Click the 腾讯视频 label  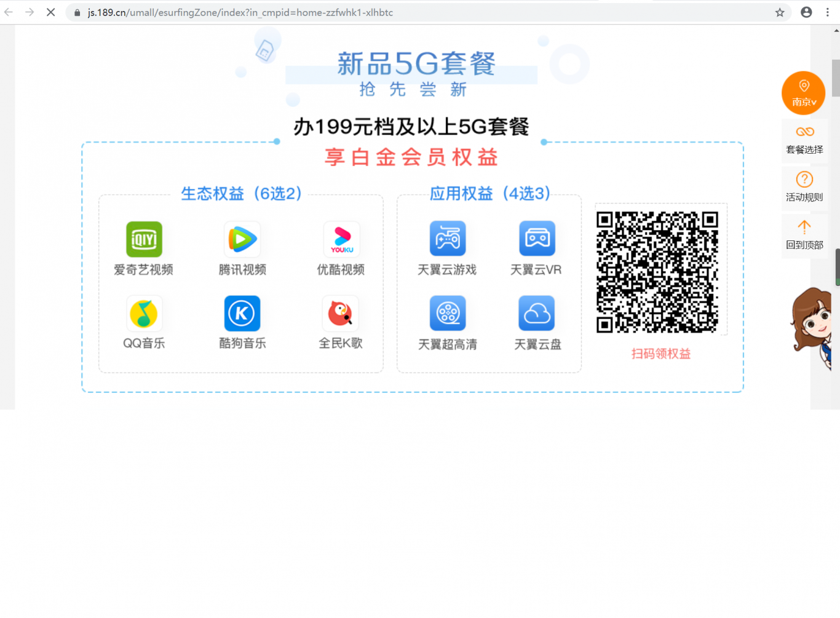point(242,269)
